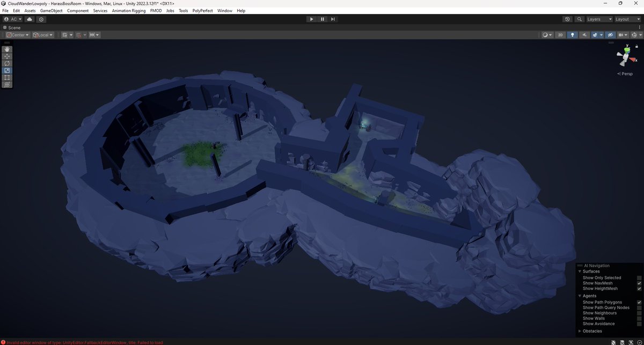Click the Gizmos toggle icon
This screenshot has height=345, width=644.
(x=634, y=35)
